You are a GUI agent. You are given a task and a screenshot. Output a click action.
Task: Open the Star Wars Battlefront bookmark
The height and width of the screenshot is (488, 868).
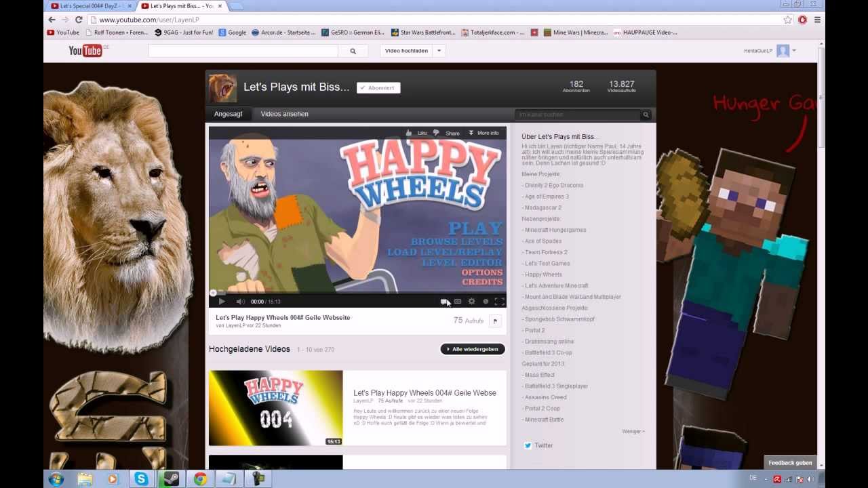click(423, 32)
